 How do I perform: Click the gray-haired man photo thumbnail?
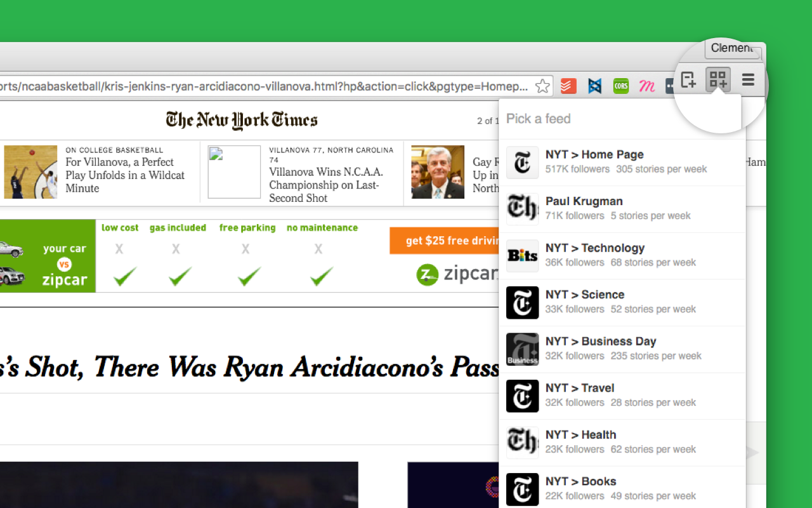click(x=438, y=172)
